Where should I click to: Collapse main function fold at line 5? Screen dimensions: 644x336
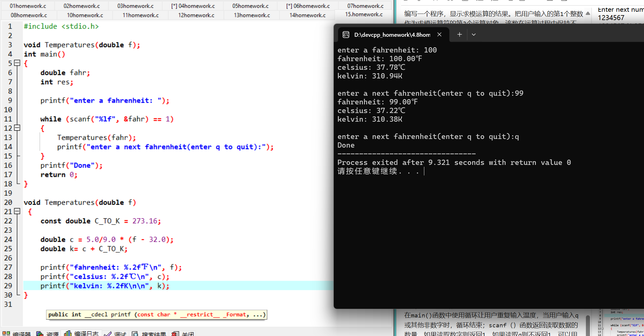[x=17, y=63]
